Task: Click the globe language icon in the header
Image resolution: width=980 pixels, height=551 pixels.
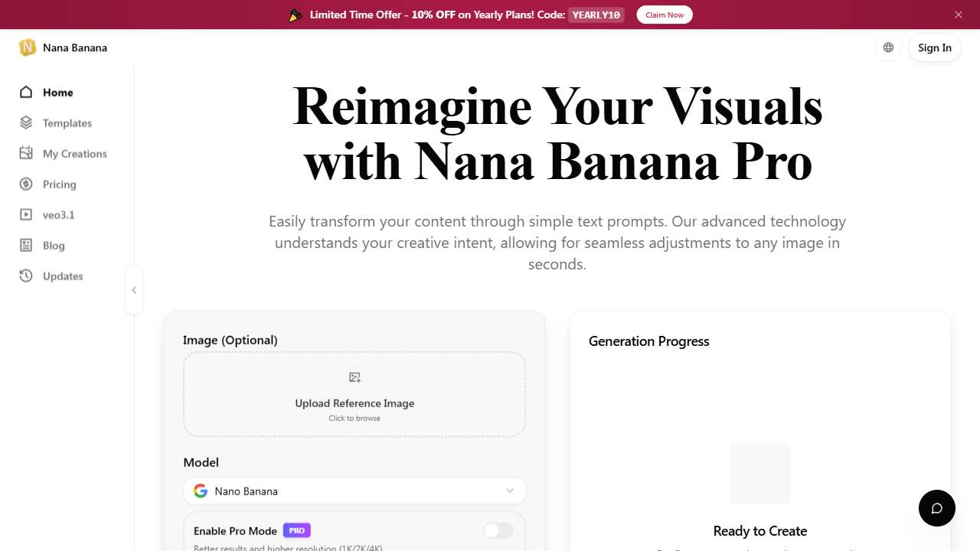Action: pyautogui.click(x=887, y=47)
